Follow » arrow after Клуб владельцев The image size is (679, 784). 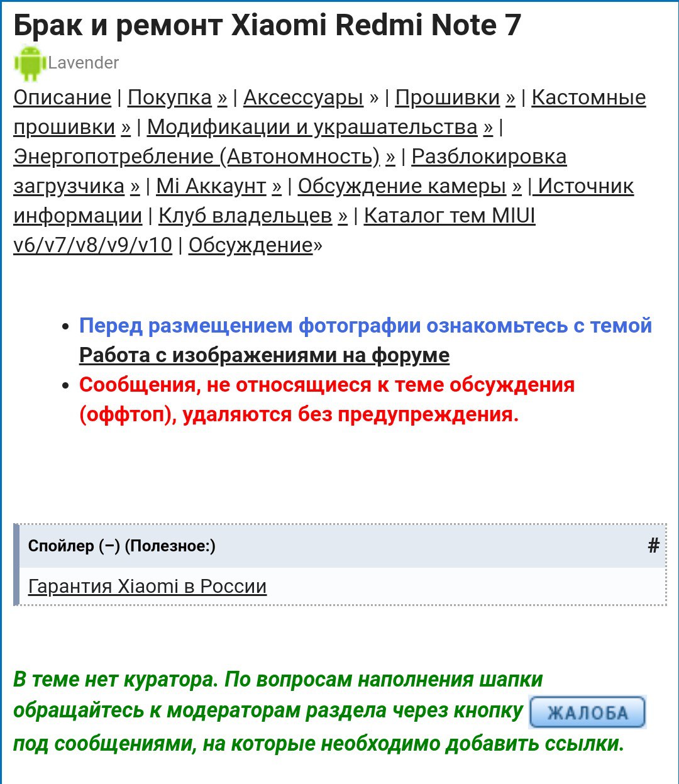(x=343, y=216)
